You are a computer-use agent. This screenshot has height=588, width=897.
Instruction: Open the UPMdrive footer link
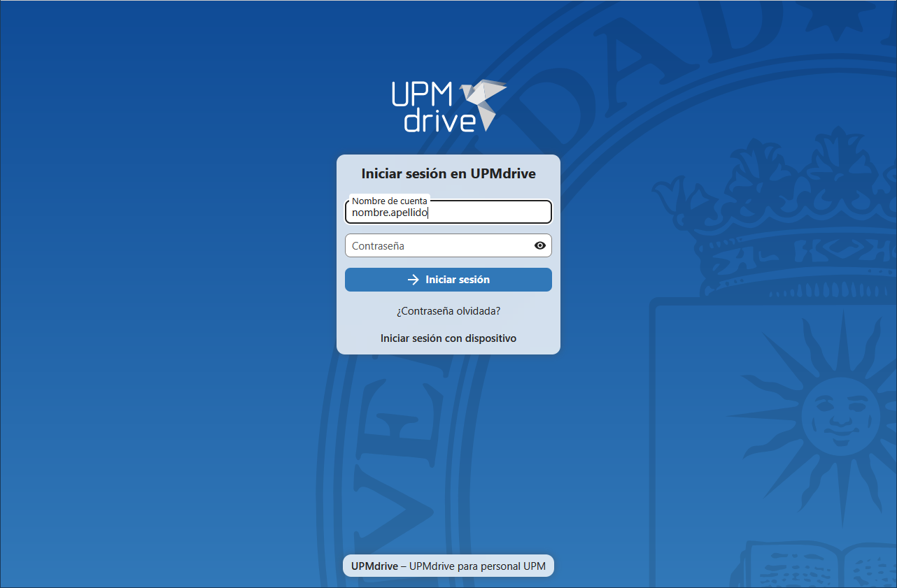point(374,566)
